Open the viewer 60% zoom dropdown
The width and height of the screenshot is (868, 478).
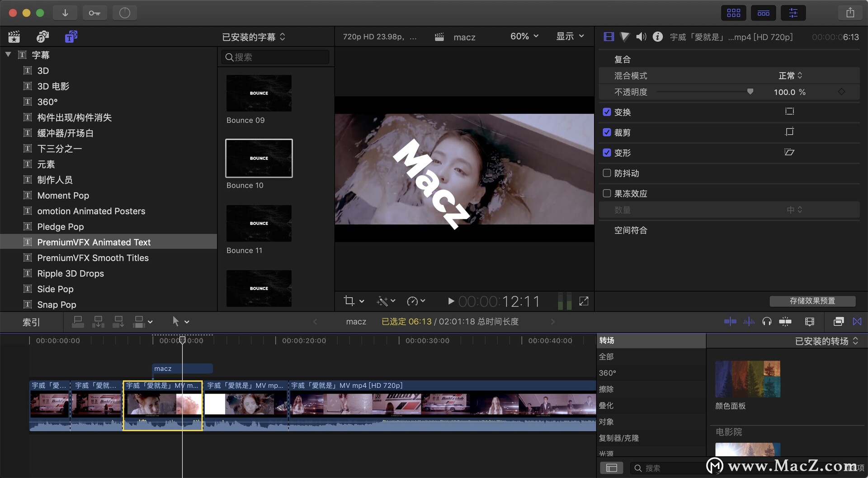[x=524, y=36]
